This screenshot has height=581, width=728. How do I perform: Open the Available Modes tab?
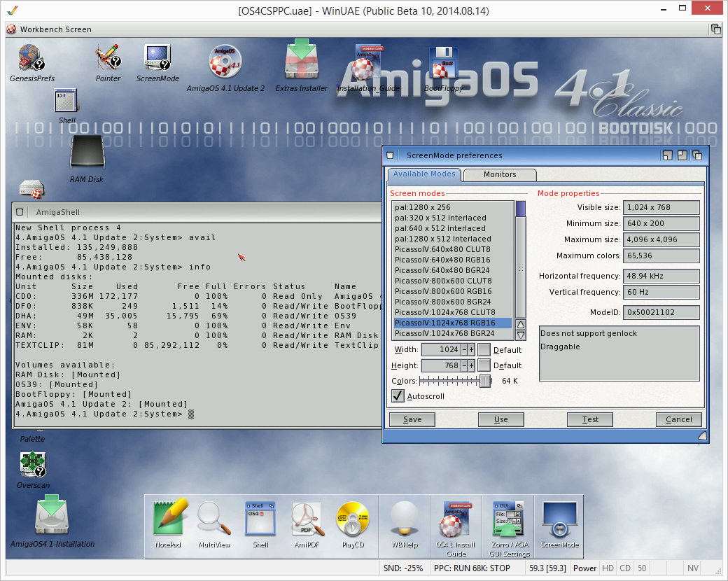(x=423, y=174)
